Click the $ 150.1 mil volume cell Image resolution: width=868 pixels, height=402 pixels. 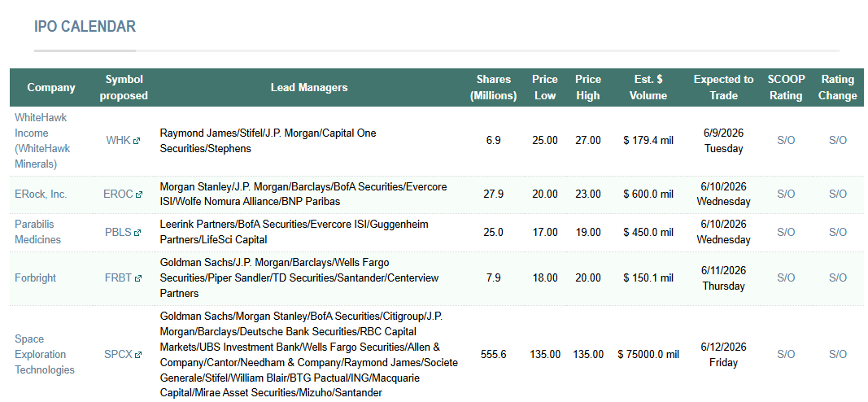tap(648, 278)
